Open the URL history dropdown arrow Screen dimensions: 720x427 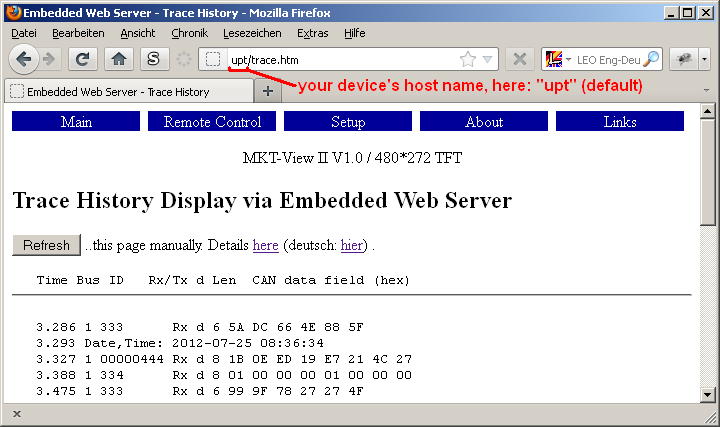(488, 60)
